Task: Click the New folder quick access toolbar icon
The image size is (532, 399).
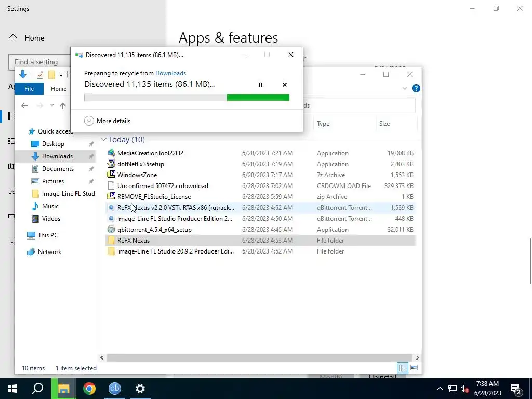Action: coord(51,75)
